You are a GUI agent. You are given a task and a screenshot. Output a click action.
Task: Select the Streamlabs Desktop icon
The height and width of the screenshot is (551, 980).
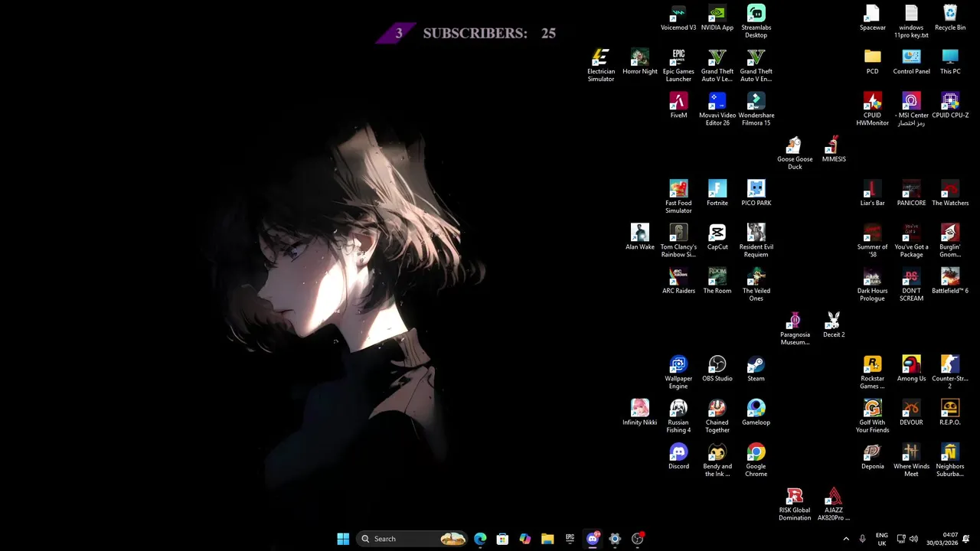coord(756,21)
